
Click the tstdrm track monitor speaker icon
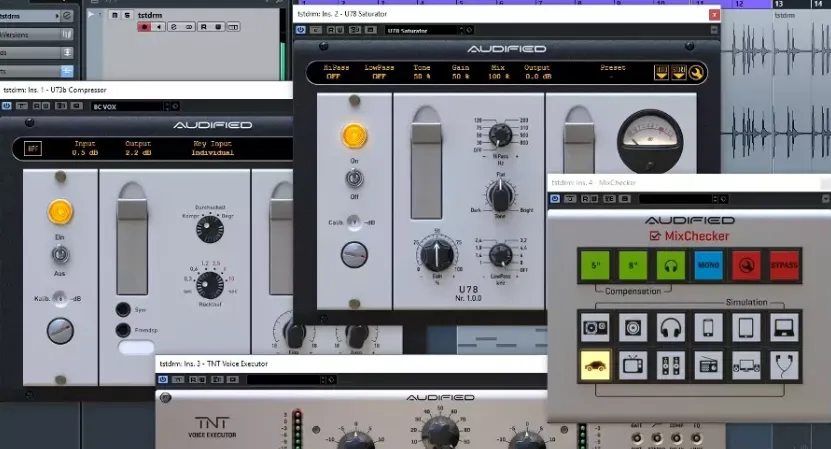pos(159,27)
